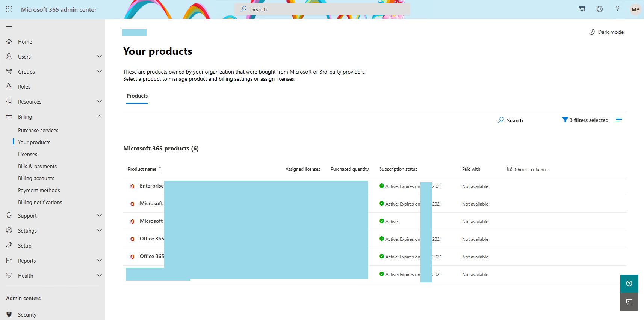
Task: Open Purchase services
Action: pyautogui.click(x=38, y=130)
